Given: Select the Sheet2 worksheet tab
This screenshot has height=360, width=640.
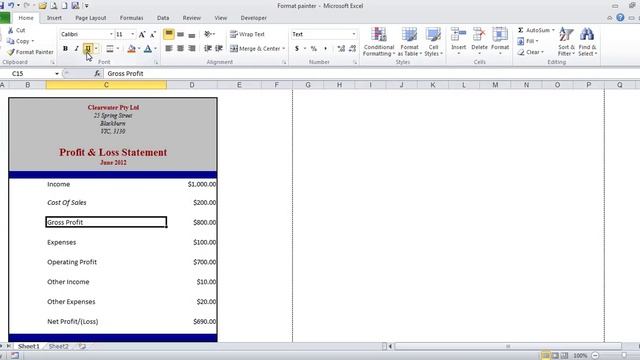Looking at the screenshot, I should [x=59, y=346].
